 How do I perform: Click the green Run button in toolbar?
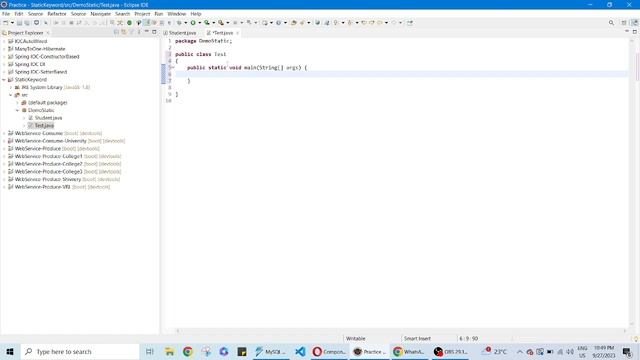193,23
